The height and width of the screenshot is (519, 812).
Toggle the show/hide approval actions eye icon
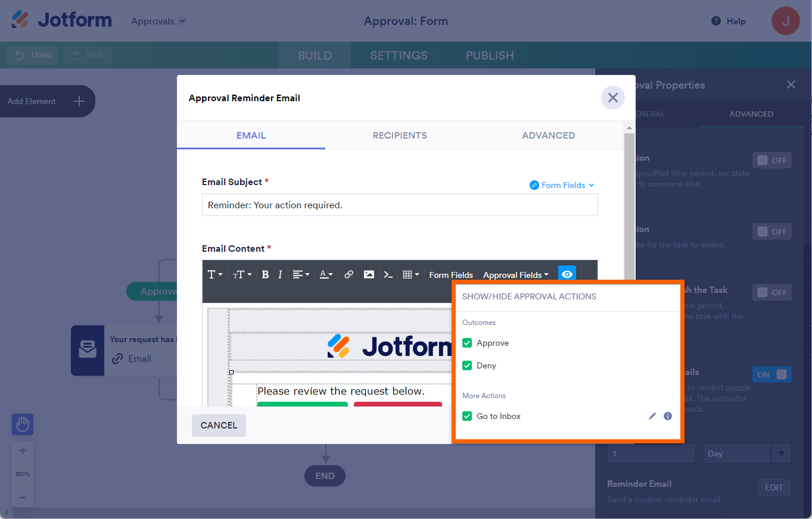[x=567, y=274]
